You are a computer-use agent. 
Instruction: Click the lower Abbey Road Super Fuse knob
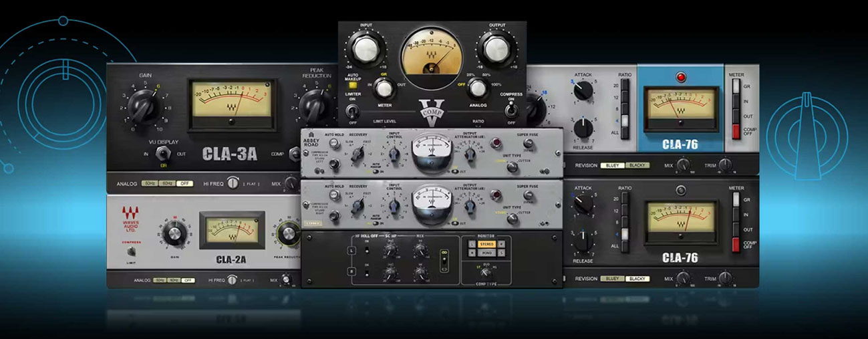528,195
